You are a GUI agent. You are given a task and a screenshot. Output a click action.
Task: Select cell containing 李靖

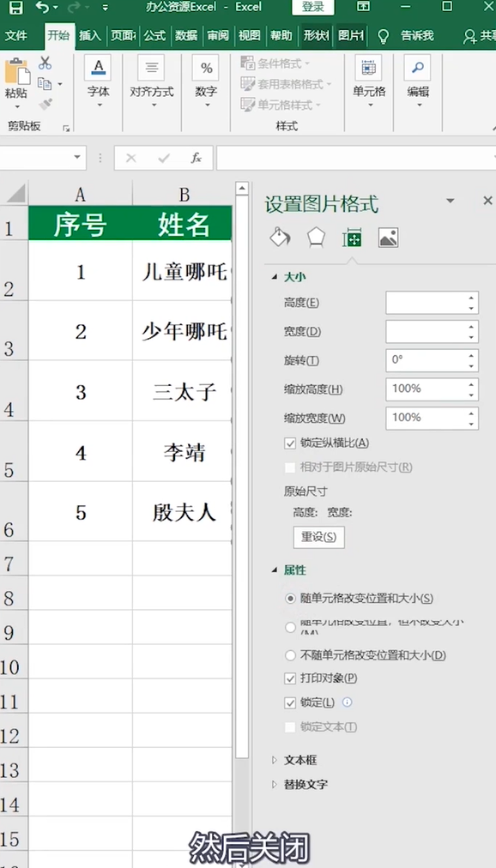184,452
